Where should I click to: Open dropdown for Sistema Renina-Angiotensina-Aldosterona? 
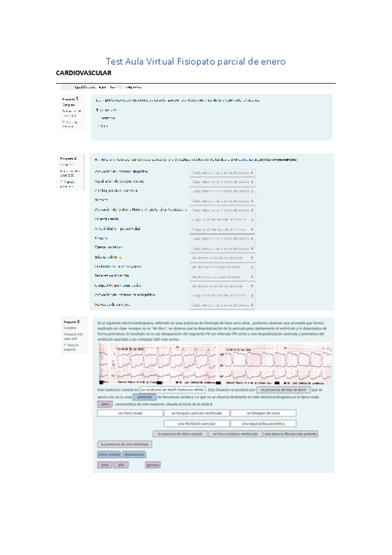223,210
